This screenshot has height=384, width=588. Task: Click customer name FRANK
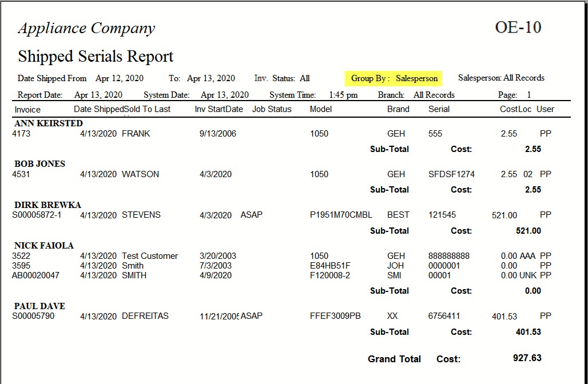click(x=136, y=133)
